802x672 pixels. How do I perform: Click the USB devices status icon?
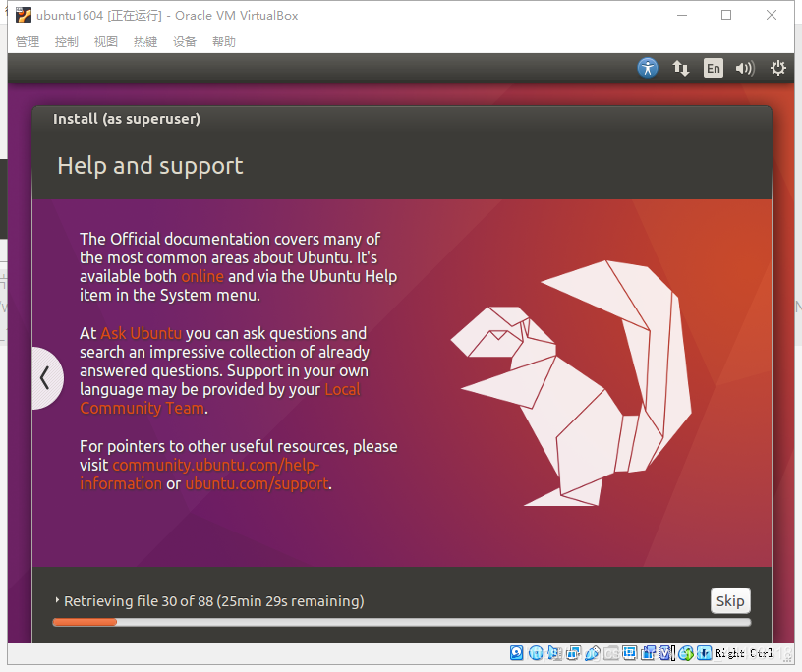pyautogui.click(x=593, y=652)
